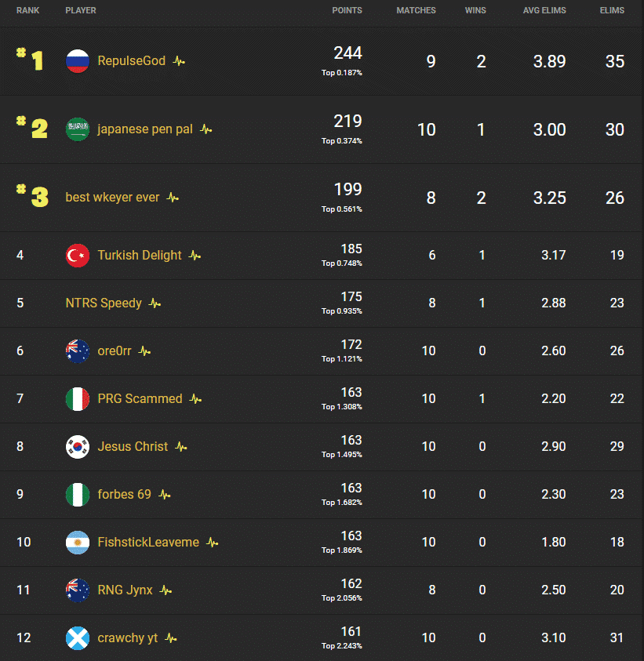Click the Scottish flag next to crawchy yt

(x=77, y=638)
